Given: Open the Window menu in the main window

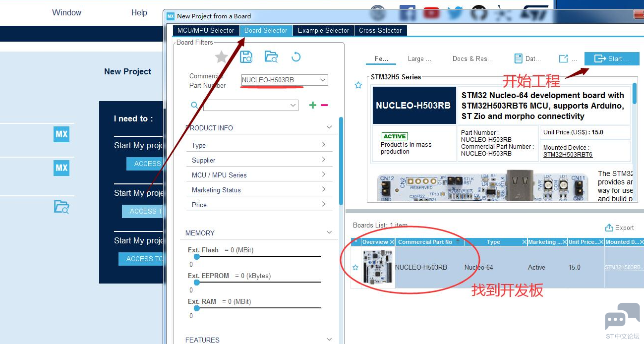Looking at the screenshot, I should tap(66, 12).
